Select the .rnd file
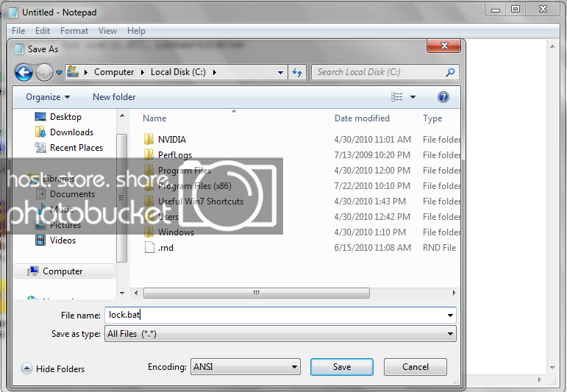 (165, 248)
